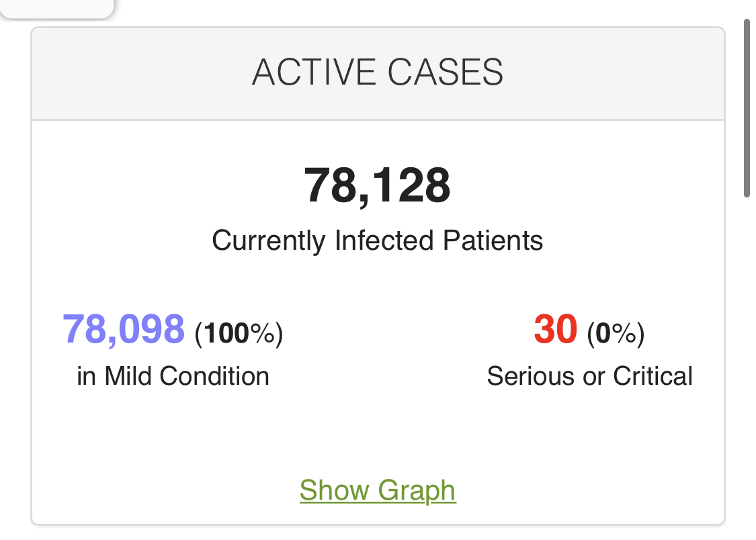Click the word Patients under the total
Viewport: 756px width, 540px height.
pos(493,240)
